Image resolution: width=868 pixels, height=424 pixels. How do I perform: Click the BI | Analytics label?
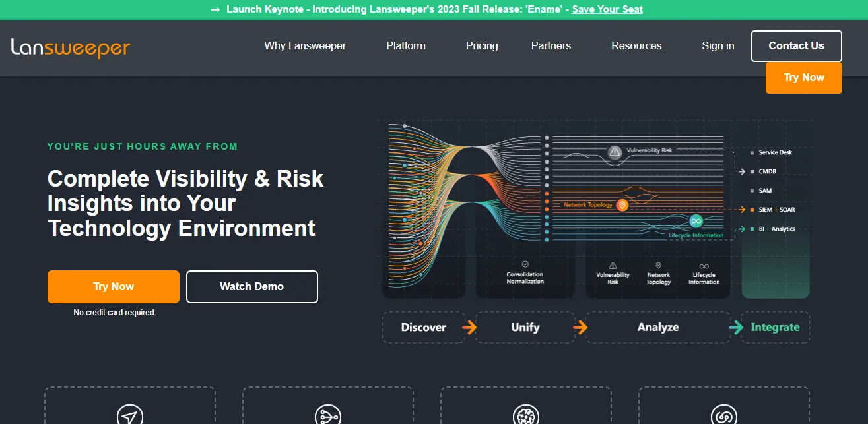[777, 229]
